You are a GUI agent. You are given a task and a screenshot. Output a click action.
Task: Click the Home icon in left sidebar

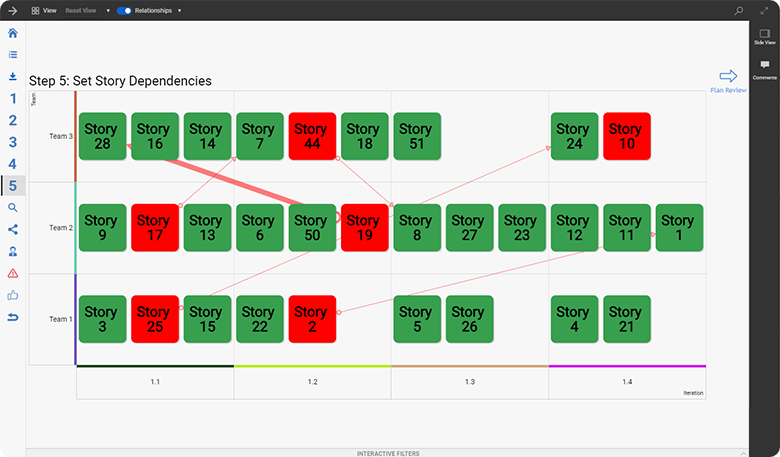pyautogui.click(x=13, y=33)
